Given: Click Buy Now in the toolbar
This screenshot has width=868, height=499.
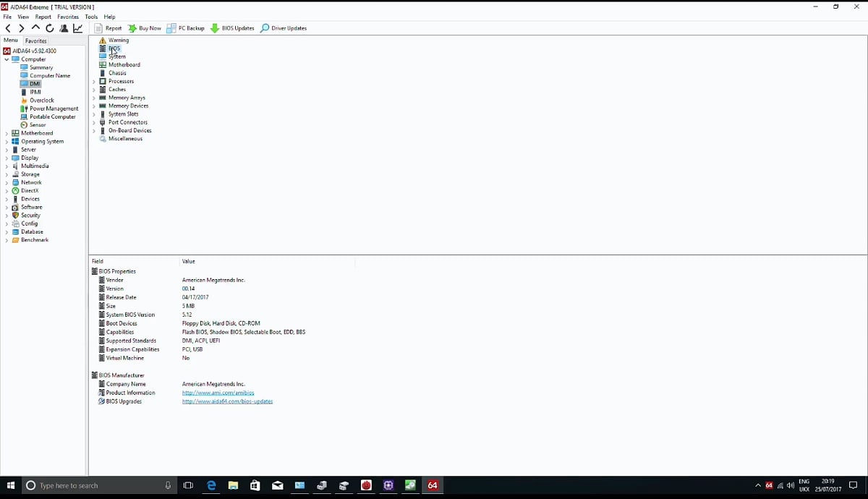Looking at the screenshot, I should pyautogui.click(x=145, y=28).
